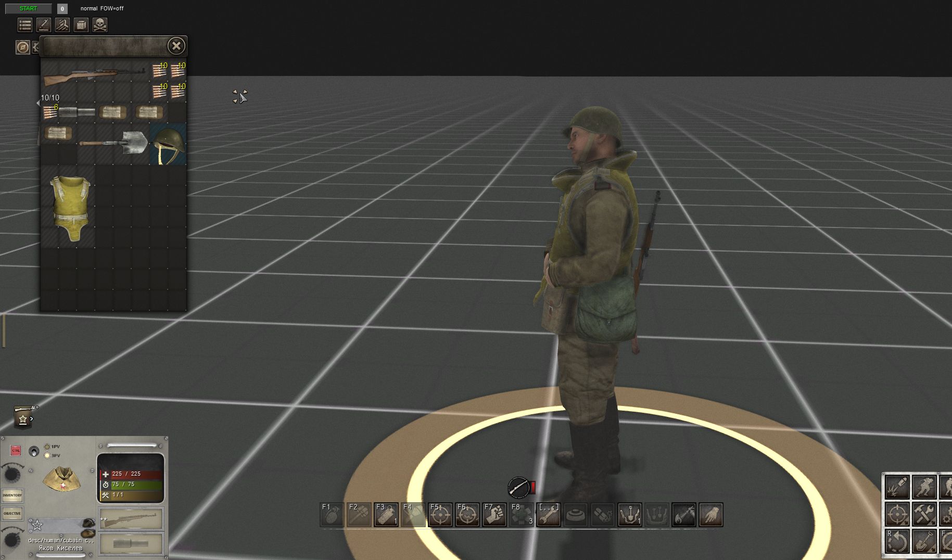The width and height of the screenshot is (952, 560).
Task: Click the wrench repair ability icon
Action: [549, 515]
